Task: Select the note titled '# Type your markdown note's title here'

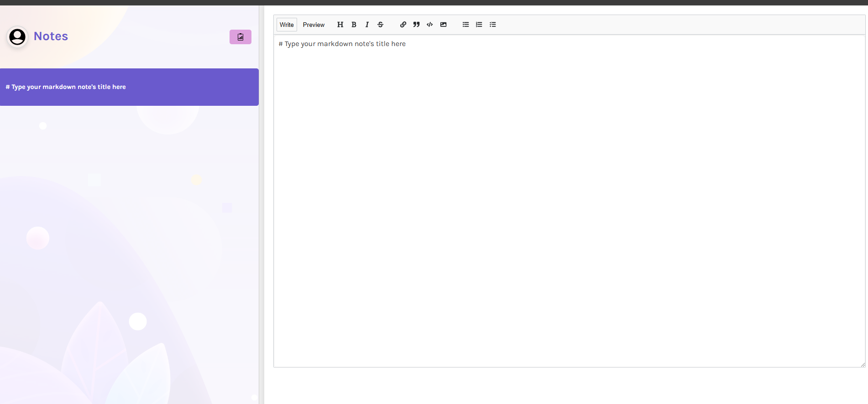Action: pyautogui.click(x=129, y=87)
